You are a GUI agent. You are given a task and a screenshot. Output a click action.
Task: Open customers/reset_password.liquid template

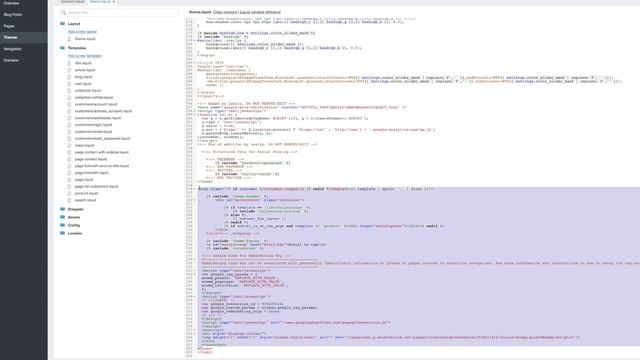(x=102, y=139)
